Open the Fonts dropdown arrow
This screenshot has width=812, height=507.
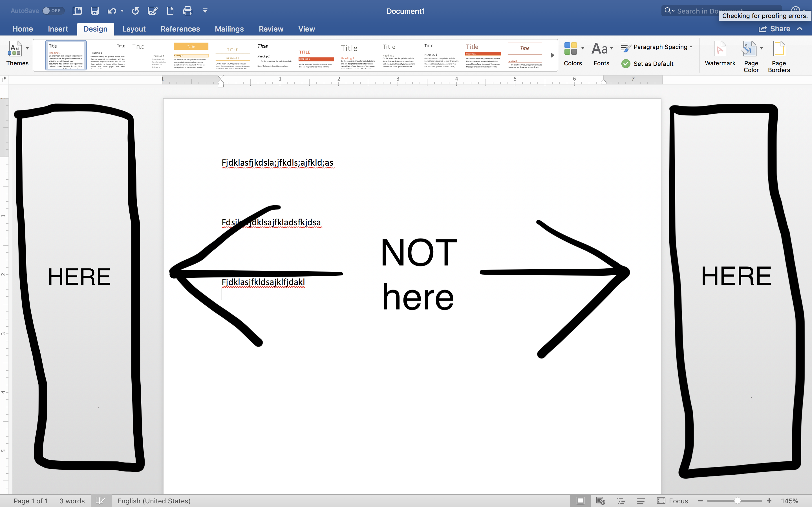tap(612, 49)
